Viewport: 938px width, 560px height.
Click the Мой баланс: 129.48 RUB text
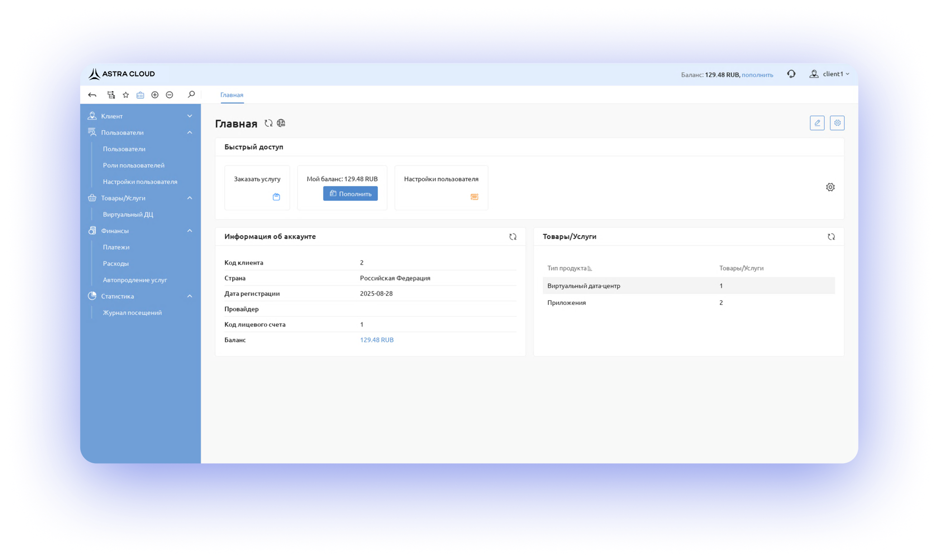[x=342, y=179]
